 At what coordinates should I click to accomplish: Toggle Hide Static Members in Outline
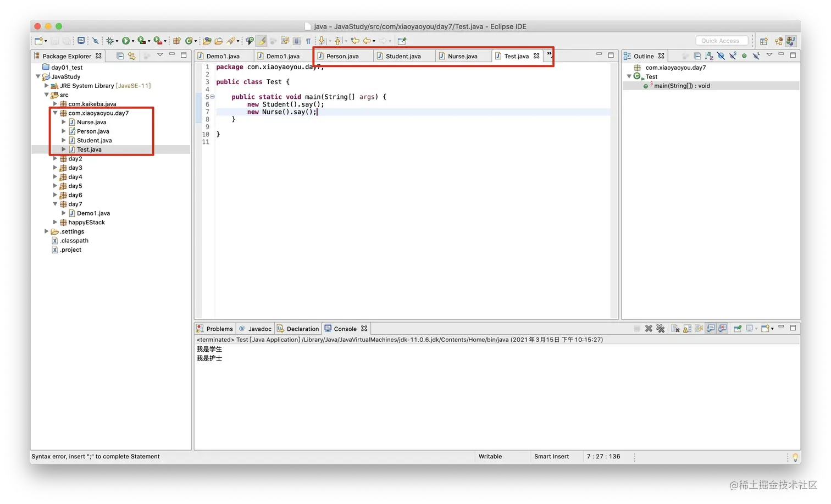click(x=733, y=56)
